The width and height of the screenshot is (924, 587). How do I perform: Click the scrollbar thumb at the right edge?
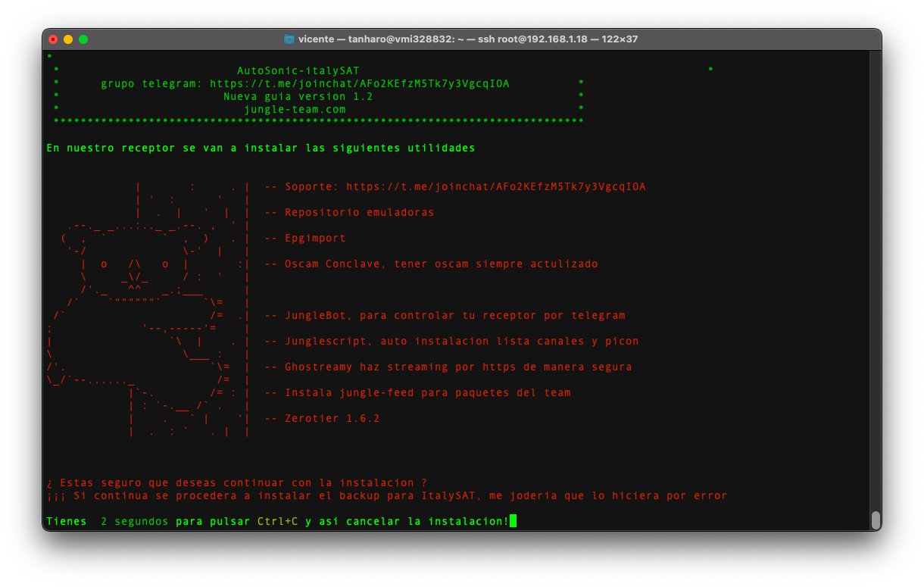pos(876,520)
